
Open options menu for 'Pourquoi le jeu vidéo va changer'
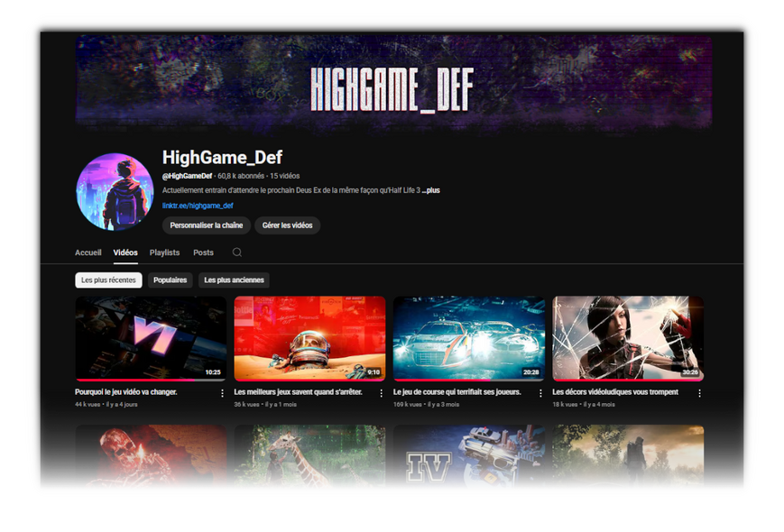pos(223,393)
